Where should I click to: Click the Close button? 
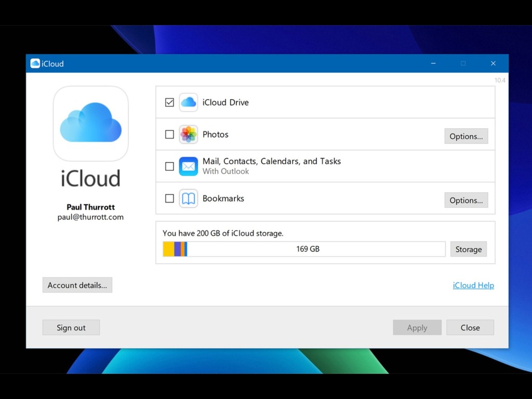coord(470,327)
